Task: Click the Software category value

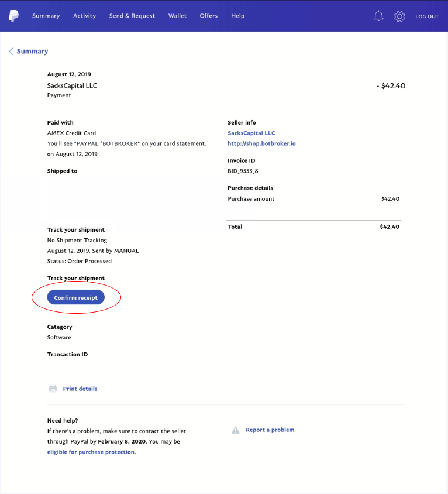Action: [59, 337]
